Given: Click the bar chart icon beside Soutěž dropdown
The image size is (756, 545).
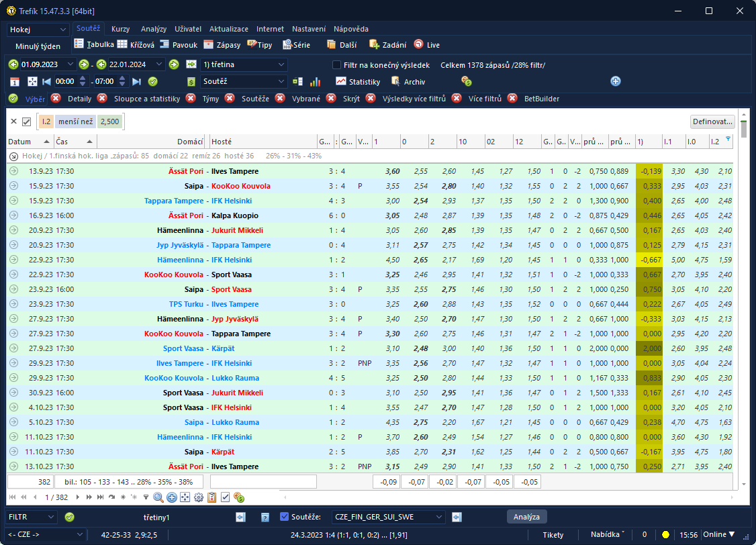Looking at the screenshot, I should (x=315, y=82).
